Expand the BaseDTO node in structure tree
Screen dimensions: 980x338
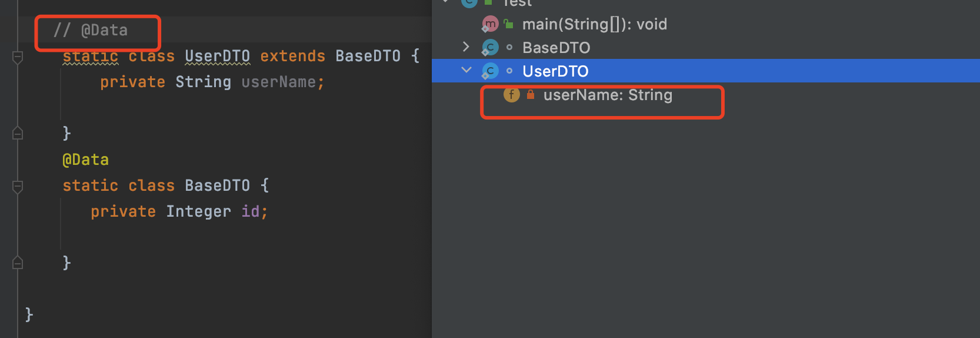point(466,47)
